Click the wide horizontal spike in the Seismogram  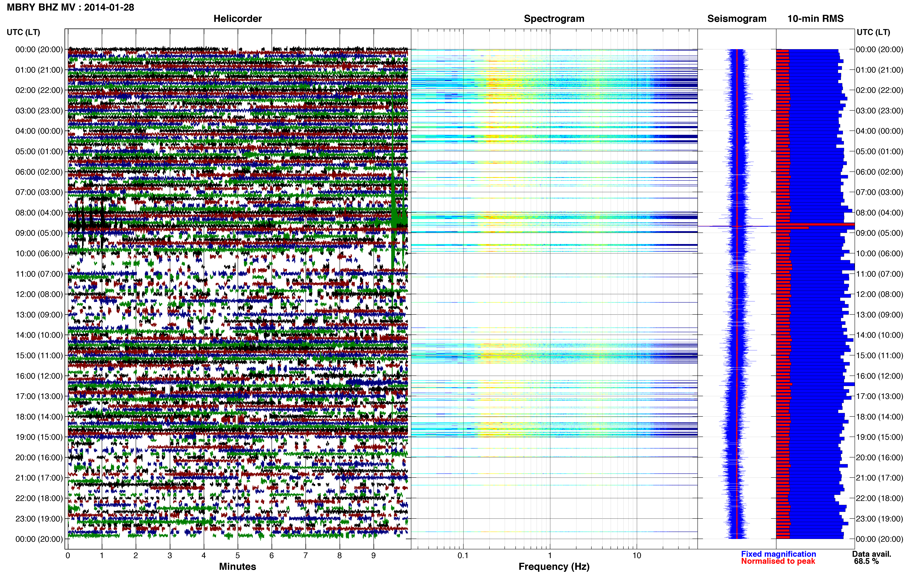pyautogui.click(x=736, y=226)
